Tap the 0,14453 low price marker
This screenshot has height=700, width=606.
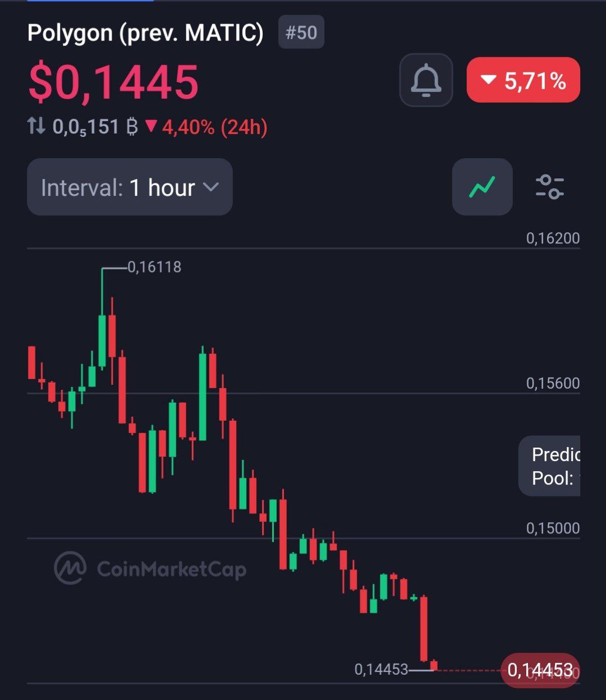coord(381,669)
